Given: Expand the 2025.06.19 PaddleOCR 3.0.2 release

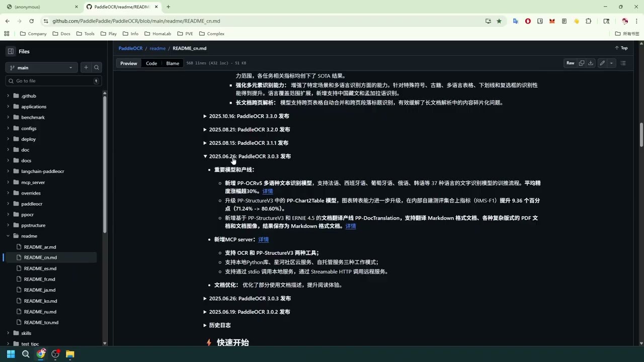Looking at the screenshot, I should point(247,312).
